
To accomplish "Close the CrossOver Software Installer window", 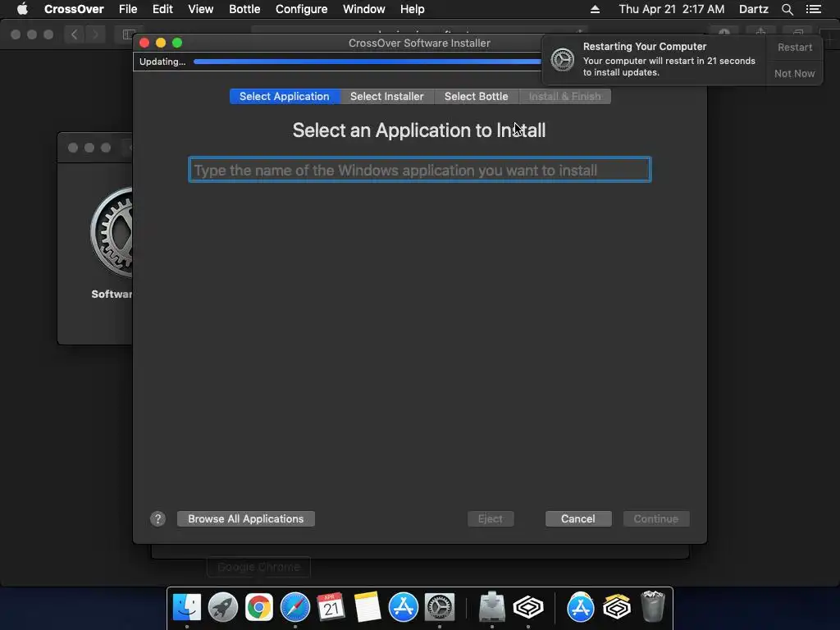I will click(144, 43).
